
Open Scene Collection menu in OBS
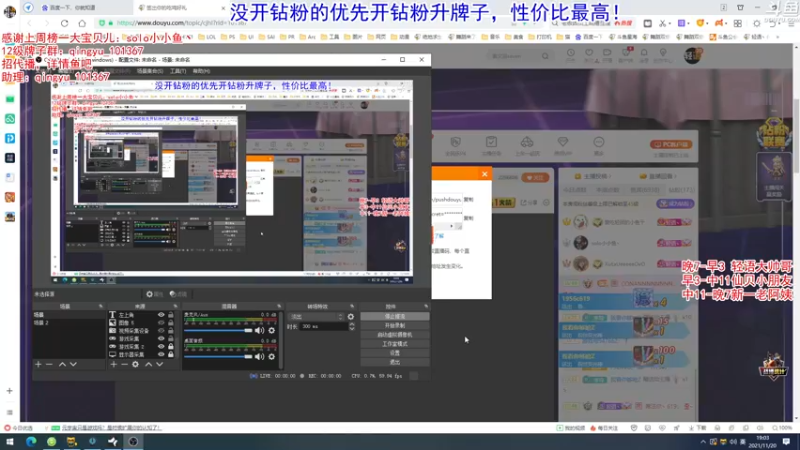tap(149, 71)
